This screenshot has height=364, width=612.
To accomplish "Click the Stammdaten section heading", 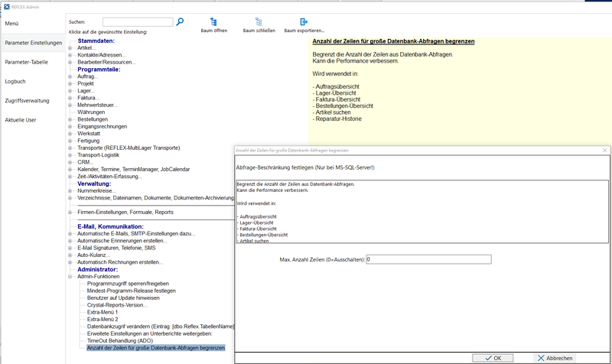I will coord(96,41).
